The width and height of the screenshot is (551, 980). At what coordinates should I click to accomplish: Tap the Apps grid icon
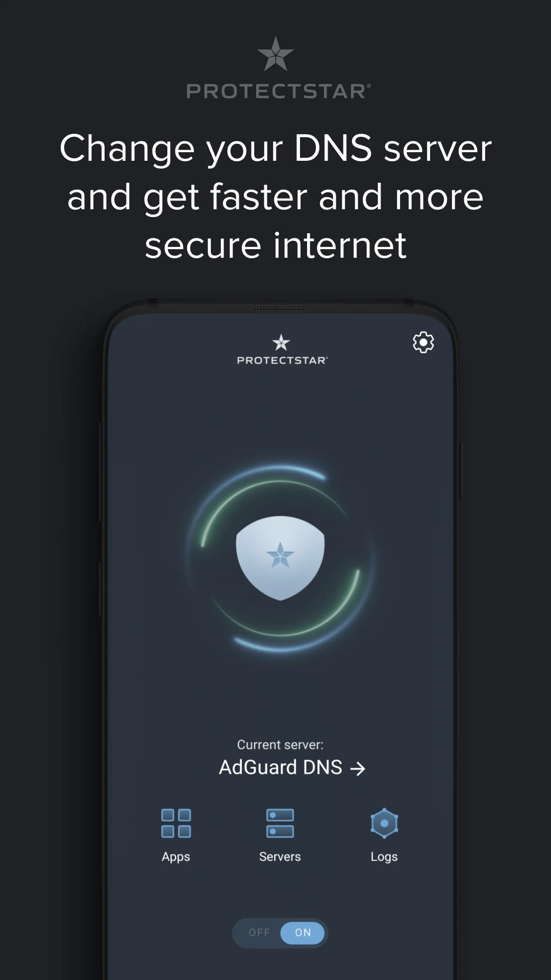[x=176, y=823]
